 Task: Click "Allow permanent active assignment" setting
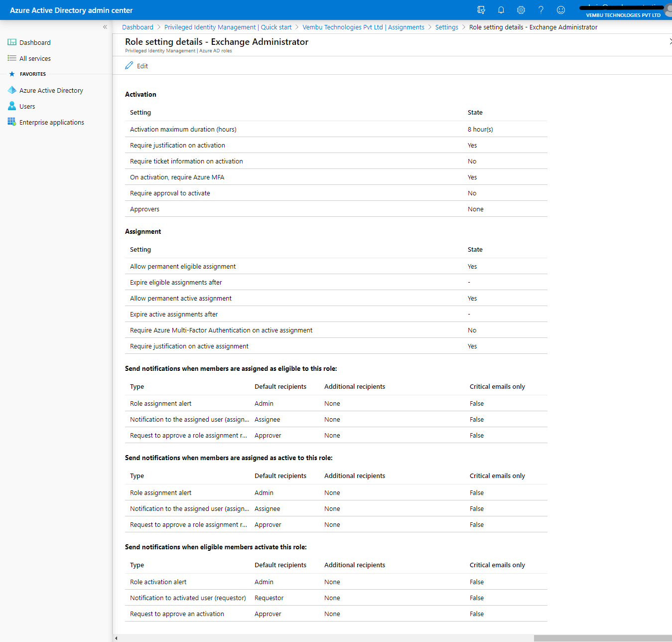181,298
